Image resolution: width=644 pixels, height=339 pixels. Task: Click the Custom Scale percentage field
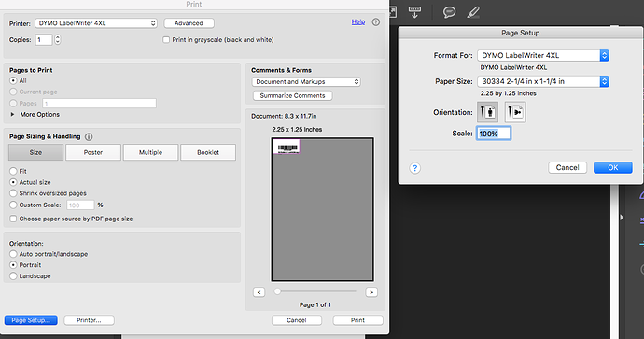80,205
